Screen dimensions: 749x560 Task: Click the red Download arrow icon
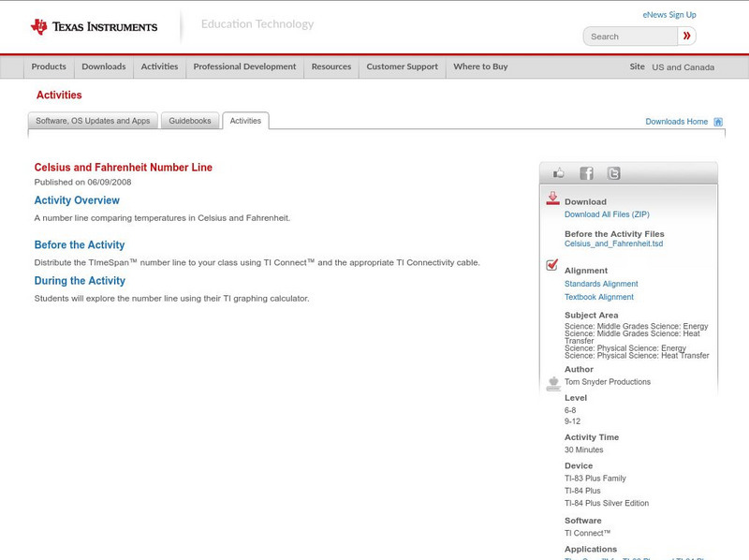pos(552,199)
